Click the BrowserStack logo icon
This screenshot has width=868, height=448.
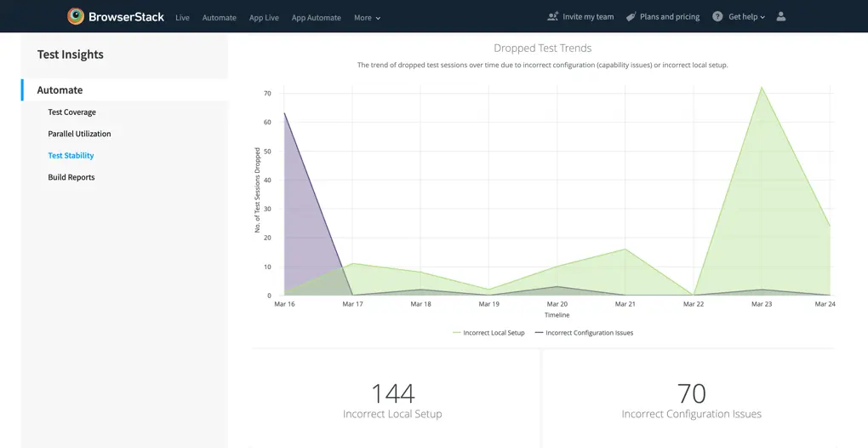pyautogui.click(x=77, y=16)
